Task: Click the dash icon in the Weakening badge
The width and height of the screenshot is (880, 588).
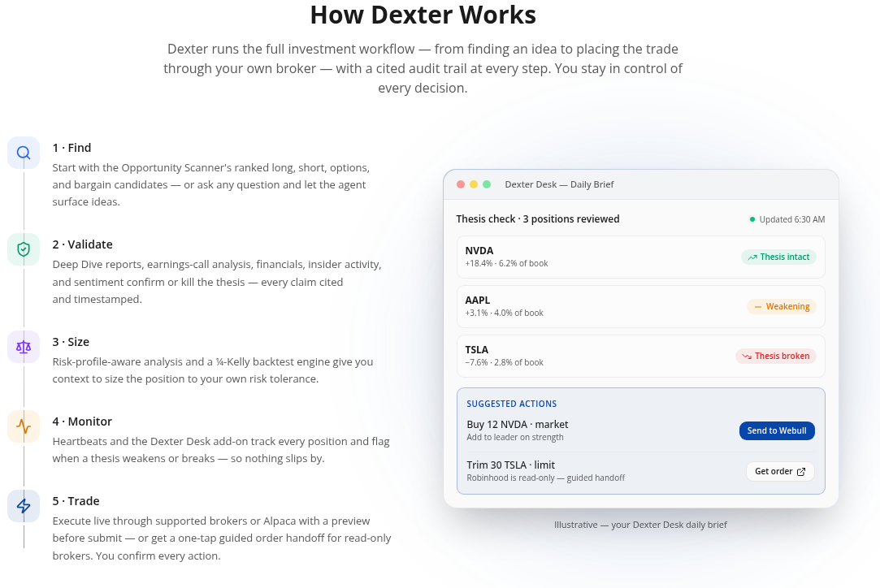Action: pos(757,307)
